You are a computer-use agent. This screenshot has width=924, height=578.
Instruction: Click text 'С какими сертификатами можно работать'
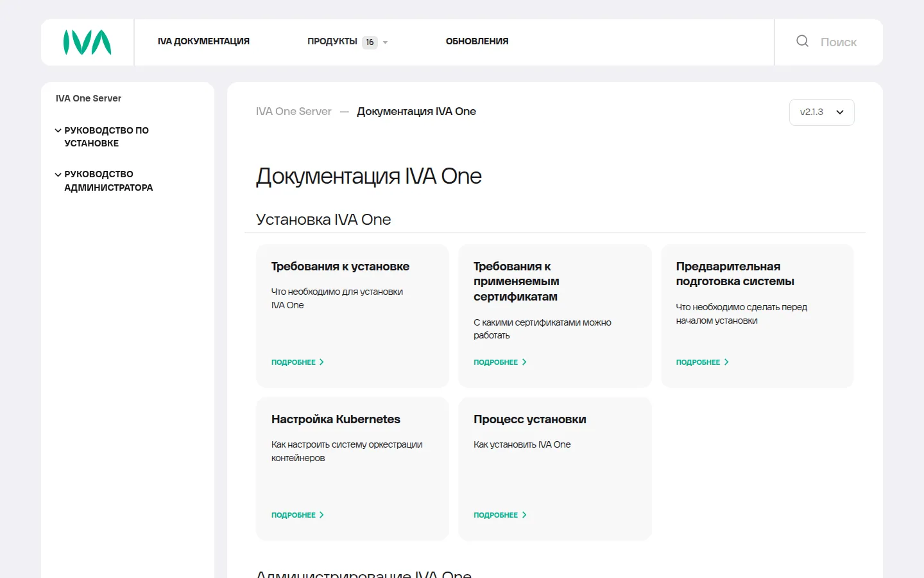542,329
